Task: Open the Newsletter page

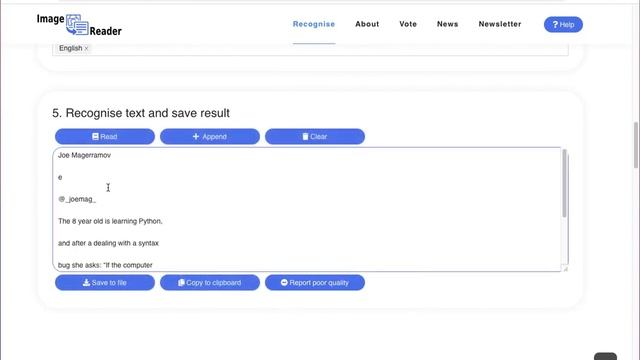Action: 500,24
